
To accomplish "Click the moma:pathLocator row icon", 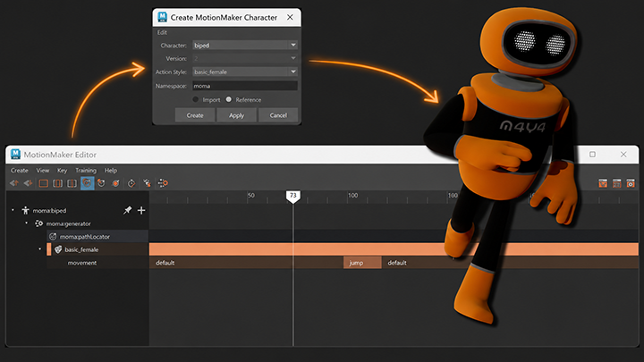I will point(53,236).
